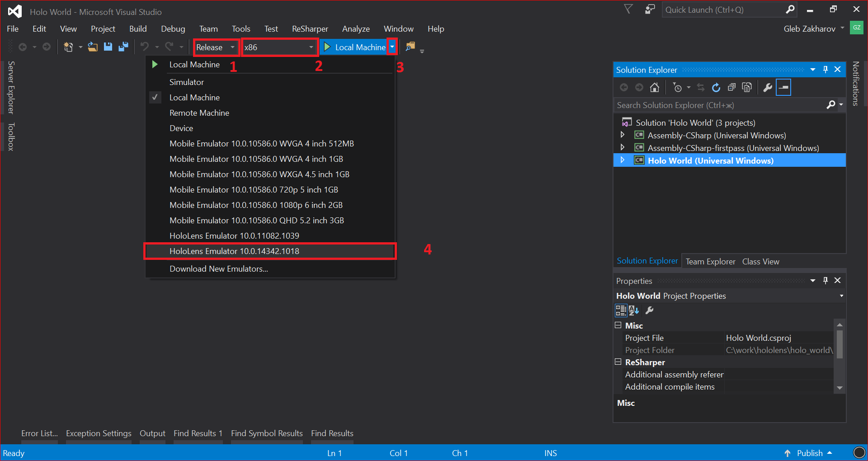The image size is (868, 461).
Task: Refresh the Solution Explorer
Action: click(716, 87)
